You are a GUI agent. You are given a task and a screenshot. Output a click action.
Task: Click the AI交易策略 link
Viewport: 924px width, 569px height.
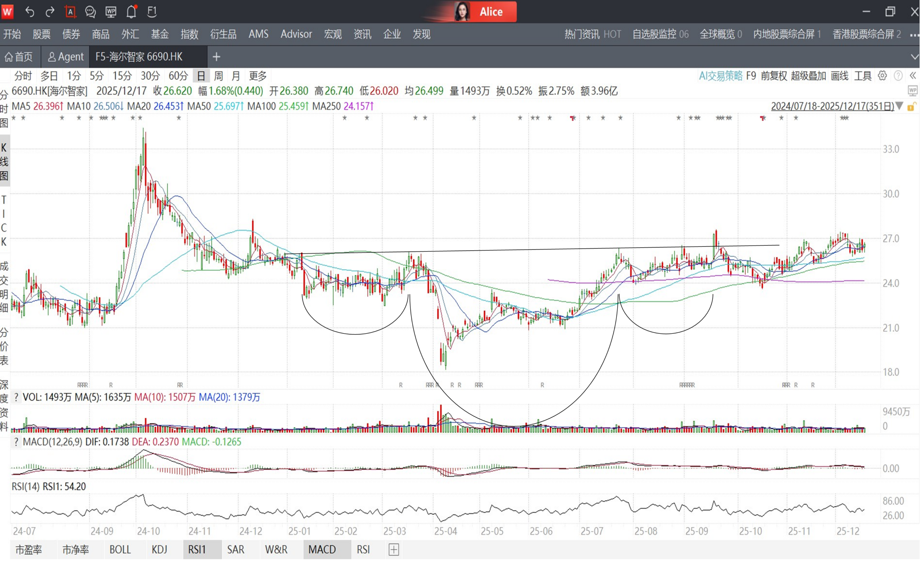(x=720, y=76)
